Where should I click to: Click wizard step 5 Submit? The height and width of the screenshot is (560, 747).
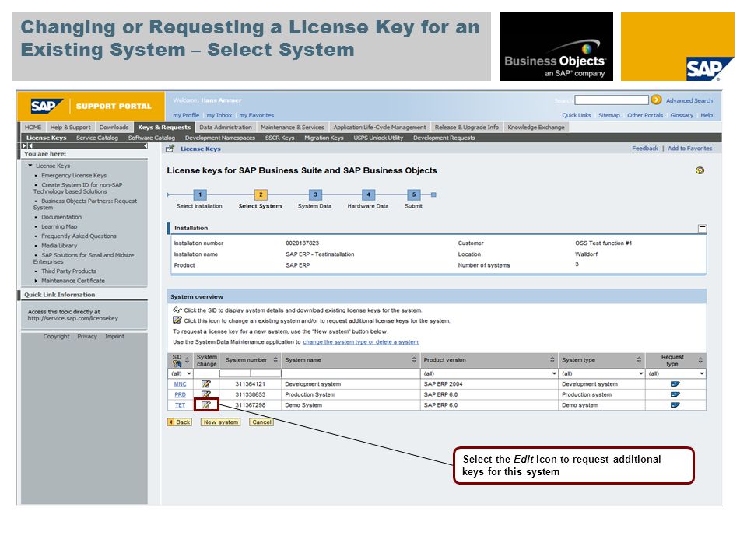(x=413, y=194)
